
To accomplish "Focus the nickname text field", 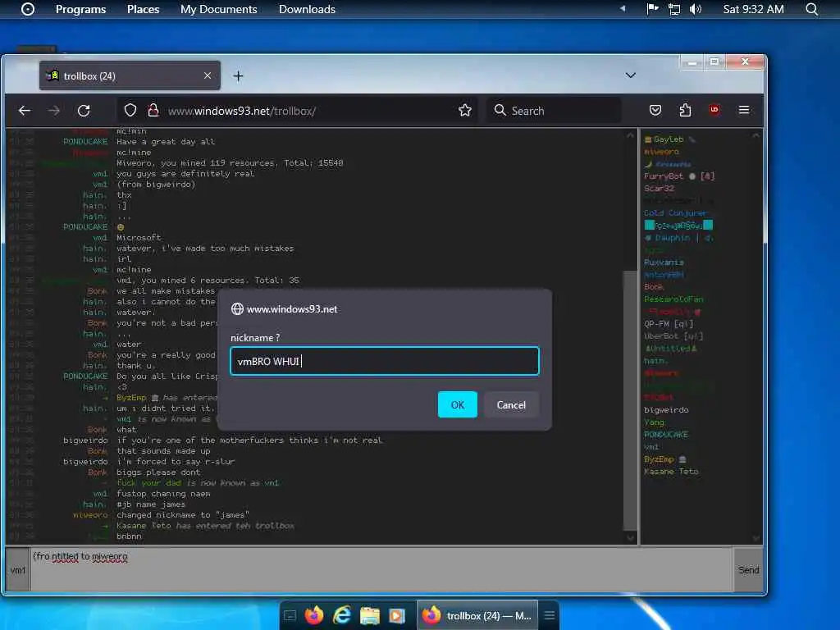I will pos(385,361).
